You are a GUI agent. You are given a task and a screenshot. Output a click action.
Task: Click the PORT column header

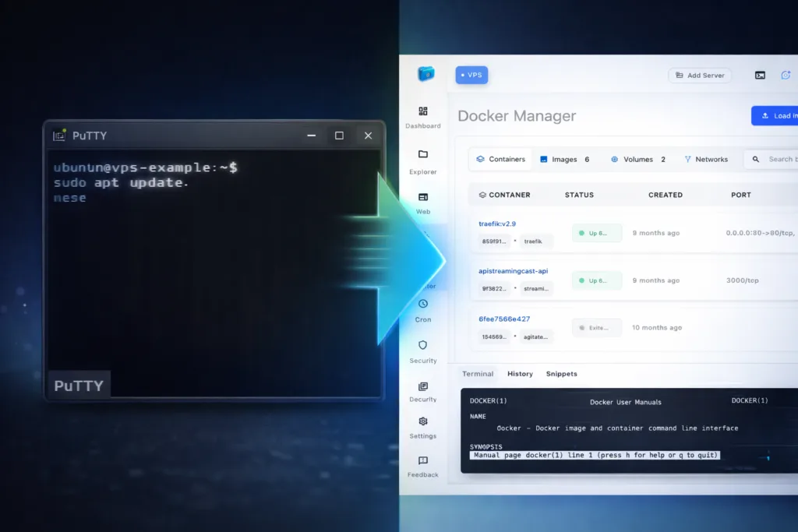point(740,195)
